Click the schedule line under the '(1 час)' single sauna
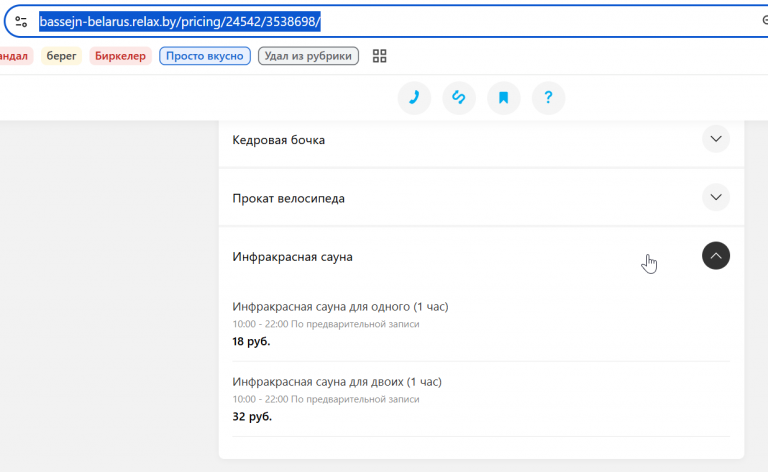 326,324
